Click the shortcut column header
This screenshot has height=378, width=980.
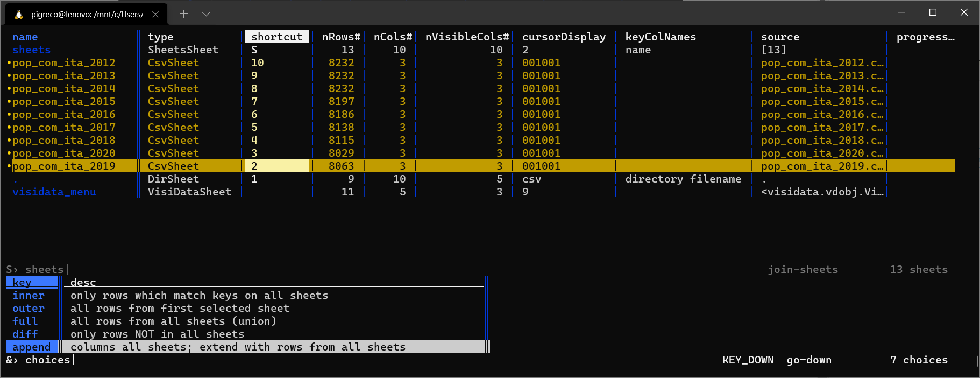tap(276, 37)
